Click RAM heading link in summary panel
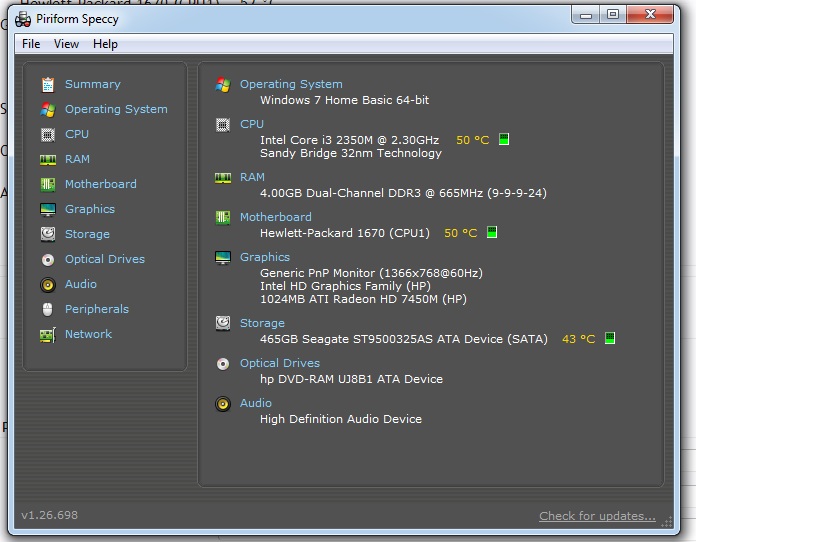This screenshot has height=542, width=819. pyautogui.click(x=252, y=178)
